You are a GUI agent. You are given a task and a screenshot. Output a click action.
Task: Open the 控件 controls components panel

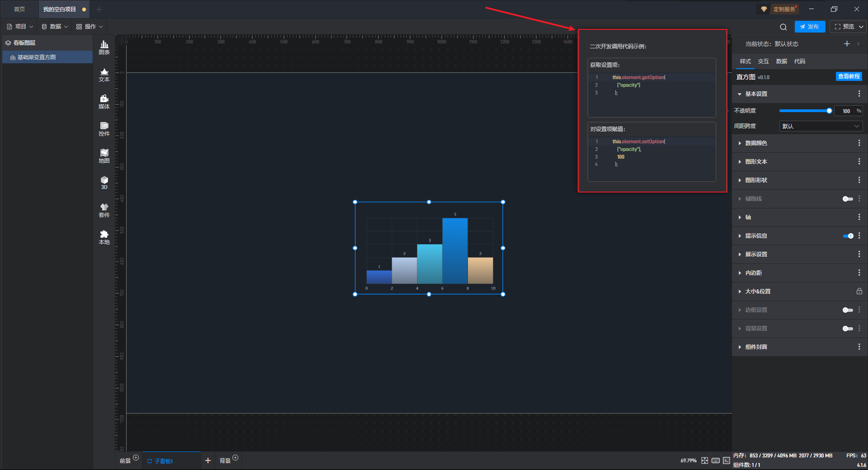pos(104,129)
